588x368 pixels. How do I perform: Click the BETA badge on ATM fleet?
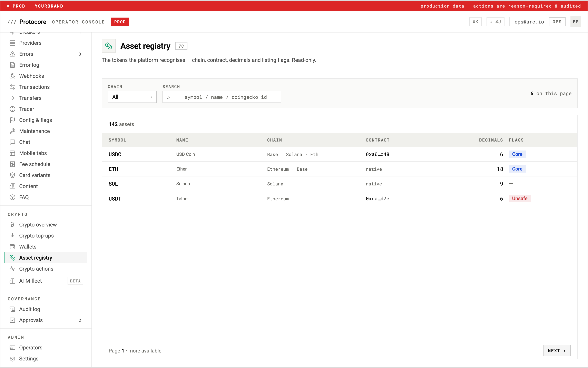coord(75,281)
